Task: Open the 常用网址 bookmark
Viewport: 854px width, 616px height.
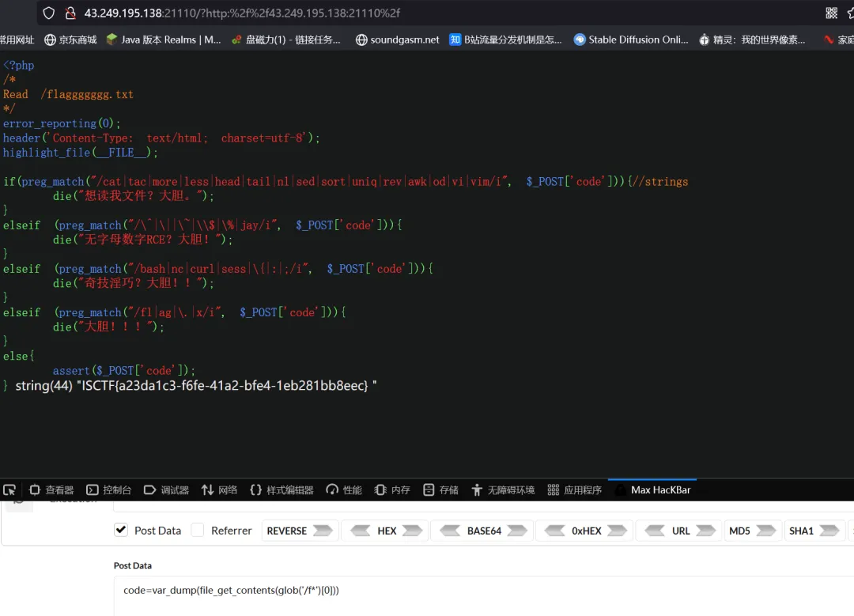Action: (x=17, y=40)
